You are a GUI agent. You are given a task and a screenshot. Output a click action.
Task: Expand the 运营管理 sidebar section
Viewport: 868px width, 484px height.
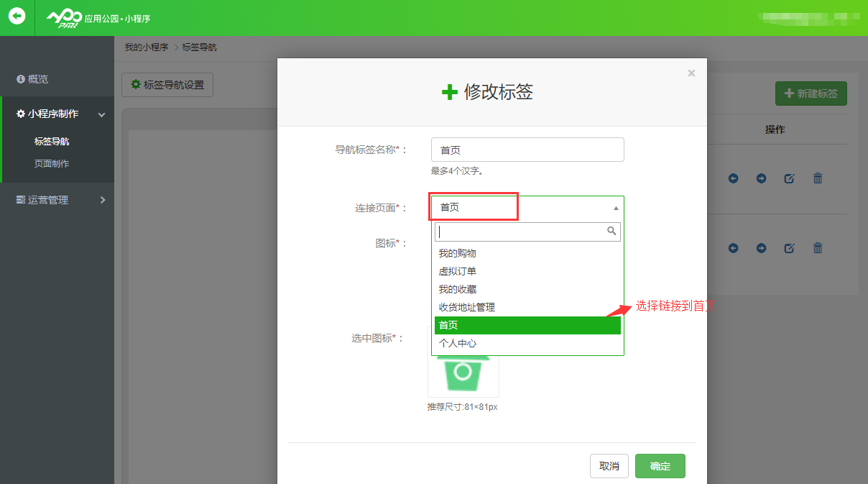point(57,200)
